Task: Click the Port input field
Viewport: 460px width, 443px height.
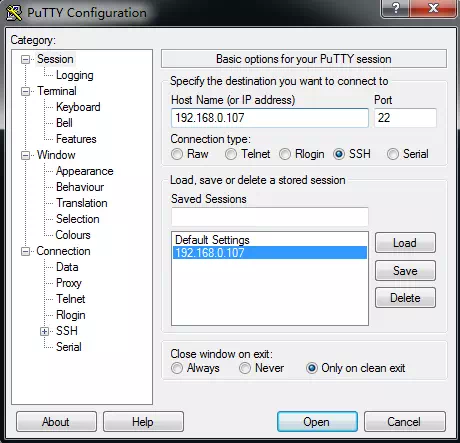Action: click(405, 118)
